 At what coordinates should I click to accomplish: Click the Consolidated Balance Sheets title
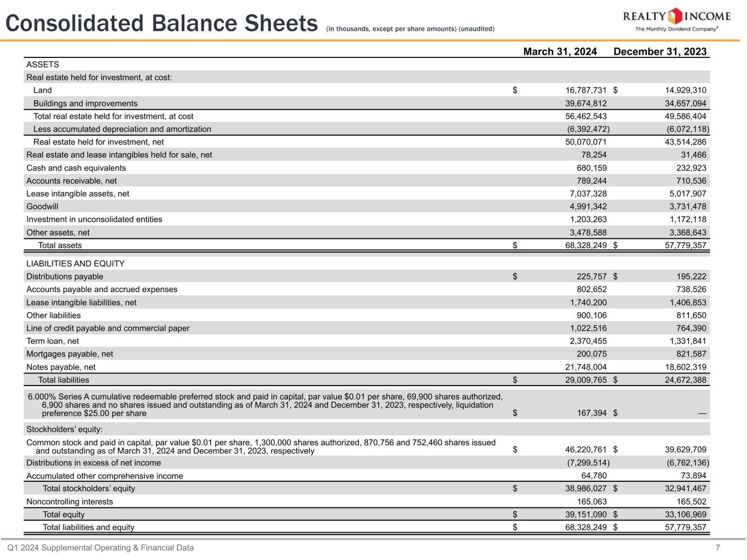point(161,24)
